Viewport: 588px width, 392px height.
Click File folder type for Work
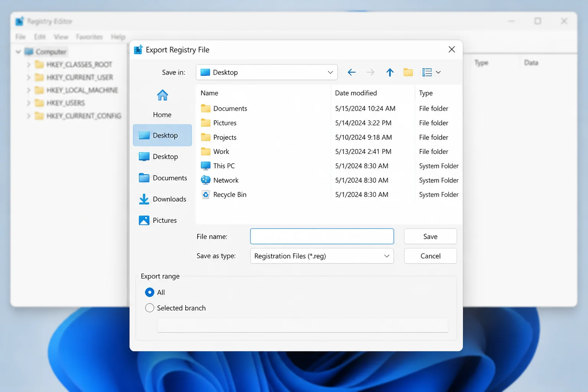(x=433, y=152)
